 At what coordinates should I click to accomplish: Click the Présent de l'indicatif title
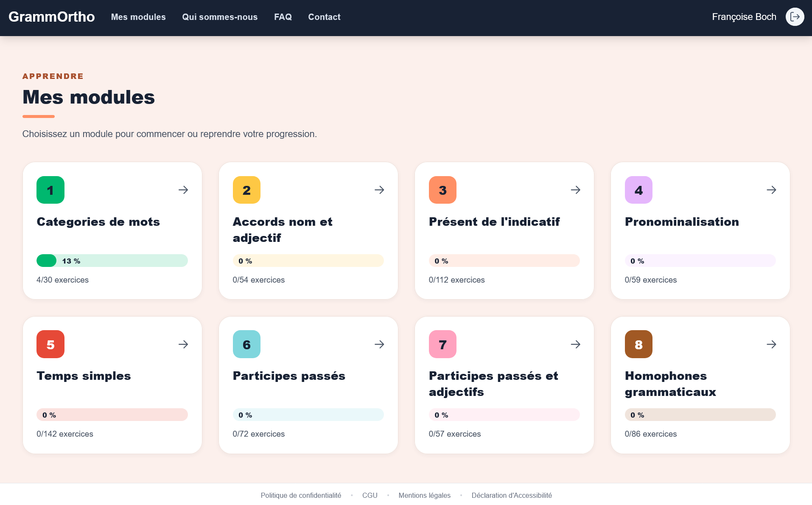click(494, 222)
